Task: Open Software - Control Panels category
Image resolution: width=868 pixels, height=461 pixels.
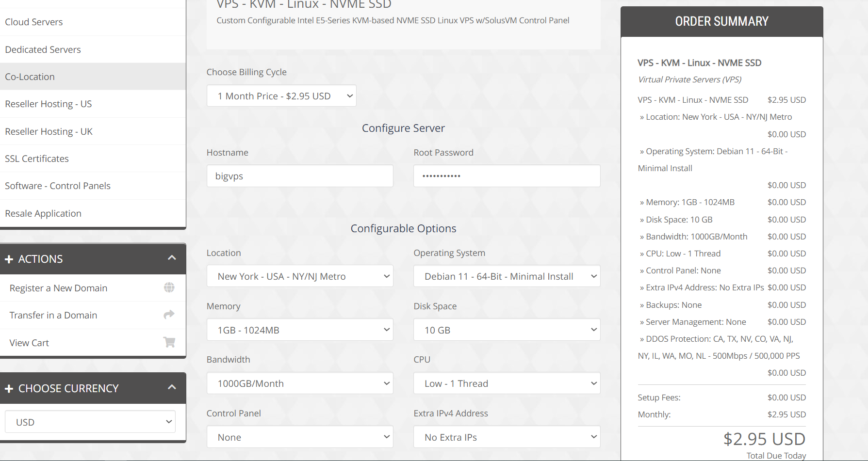Action: [93, 186]
